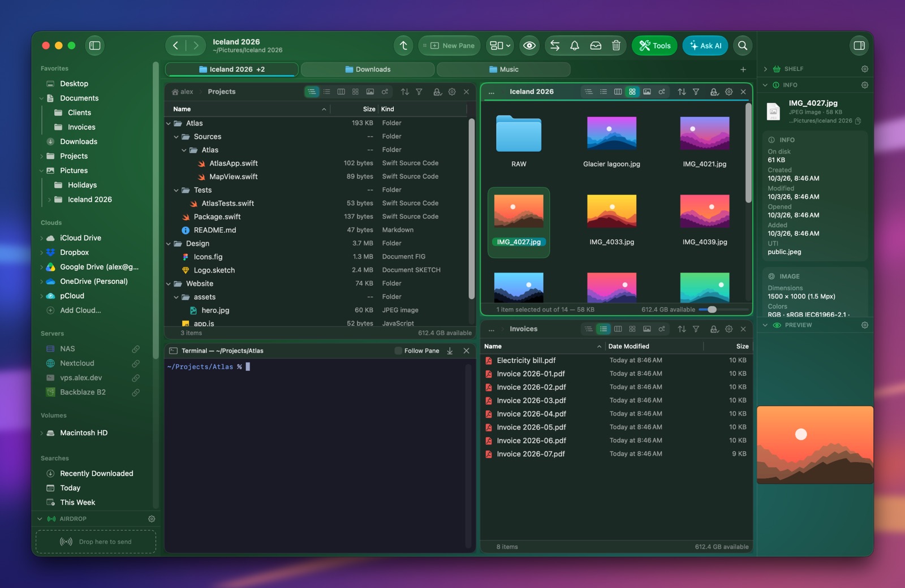
Task: Add a new tab with plus icon
Action: [743, 70]
